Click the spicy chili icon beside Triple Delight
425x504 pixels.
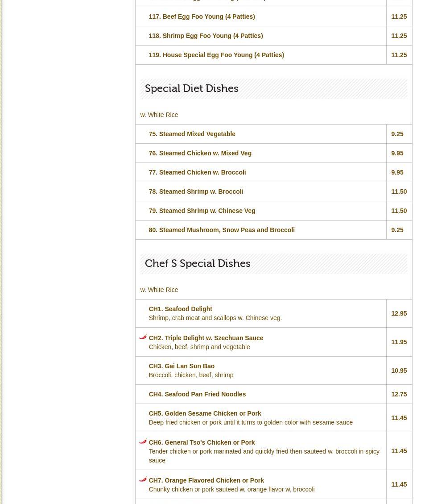(143, 337)
